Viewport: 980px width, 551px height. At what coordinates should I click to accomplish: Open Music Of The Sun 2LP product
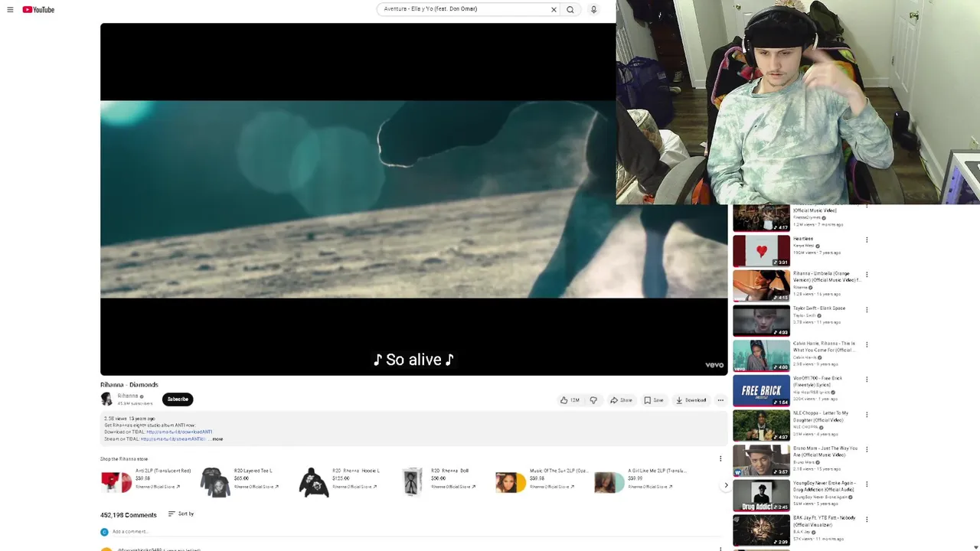tap(541, 481)
